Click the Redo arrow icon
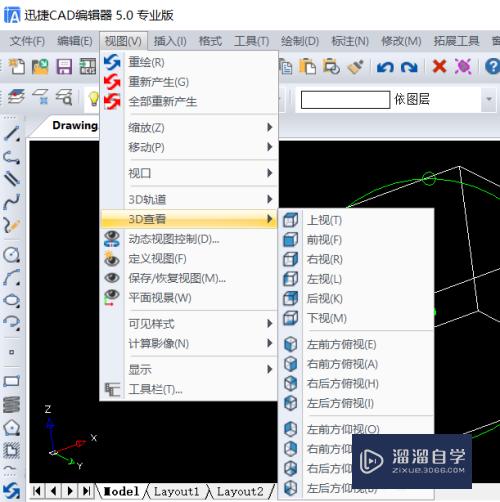500x502 pixels. point(409,67)
